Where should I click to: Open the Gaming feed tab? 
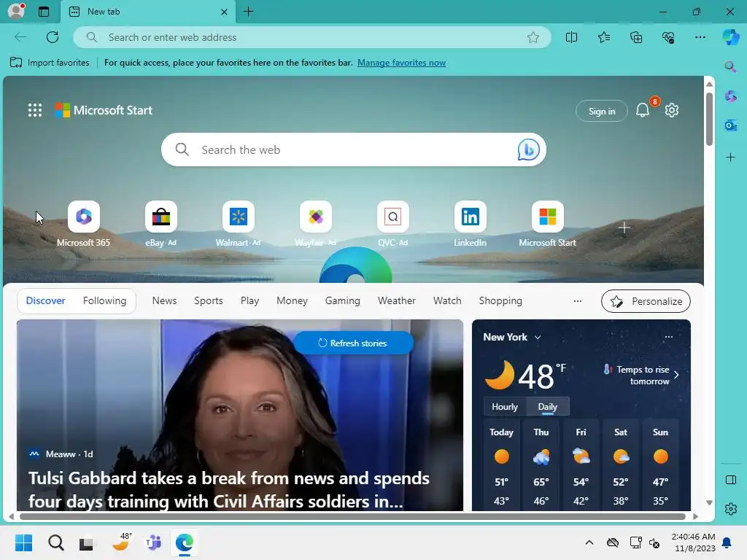point(343,300)
